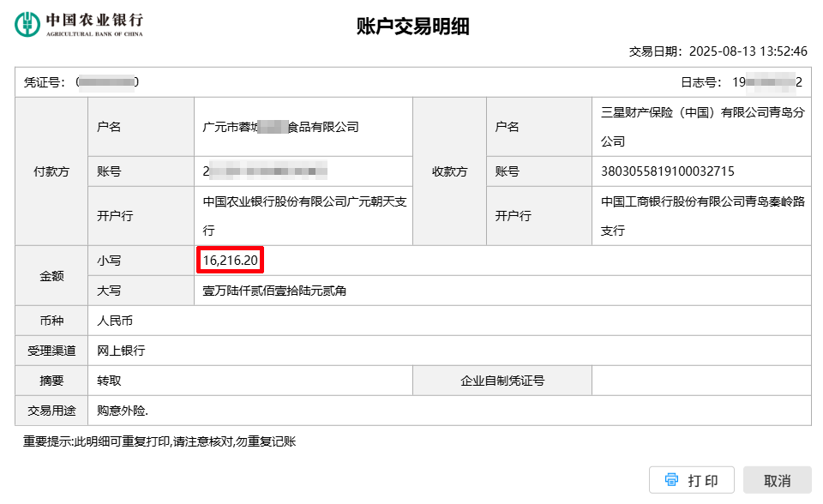
Task: Select payee account number 3803055819100032715
Action: pyautogui.click(x=668, y=171)
